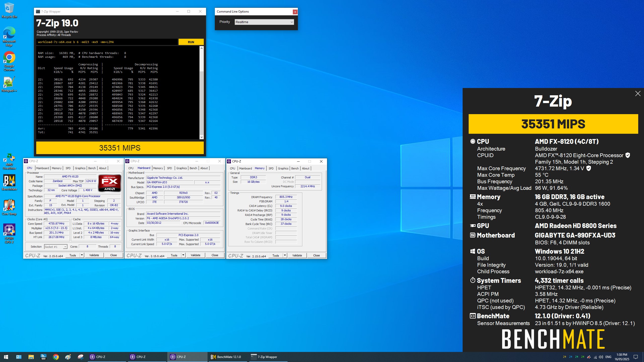Click the 7-Zip output scrollbar down arrow
This screenshot has height=362, width=644.
point(202,137)
